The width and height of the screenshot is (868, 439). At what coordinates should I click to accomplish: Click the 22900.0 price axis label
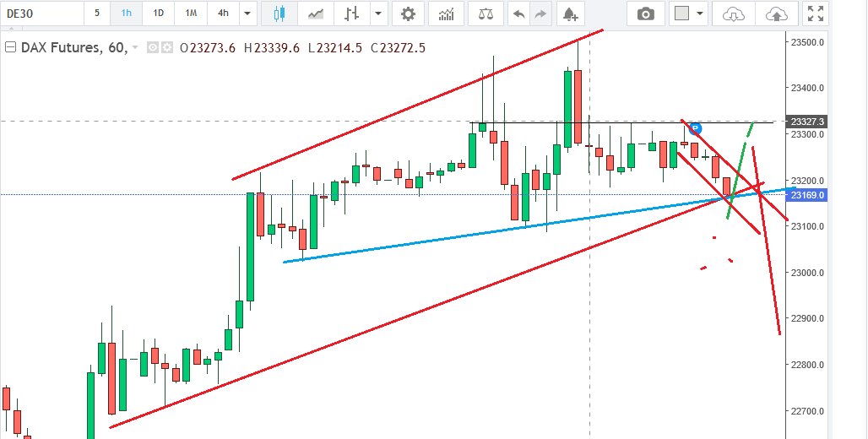(x=808, y=318)
